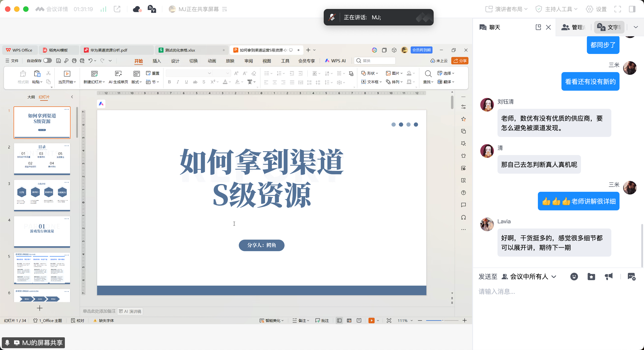
Task: Click the bold B formatting icon
Action: [x=169, y=82]
